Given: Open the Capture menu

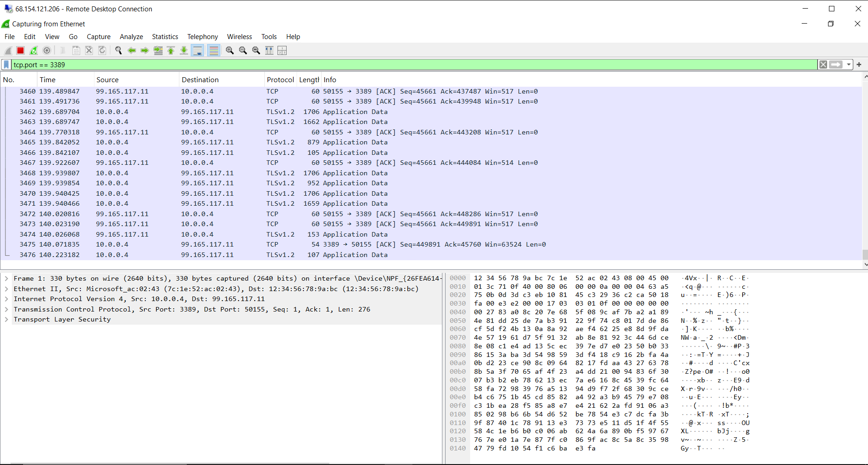Looking at the screenshot, I should (x=99, y=37).
